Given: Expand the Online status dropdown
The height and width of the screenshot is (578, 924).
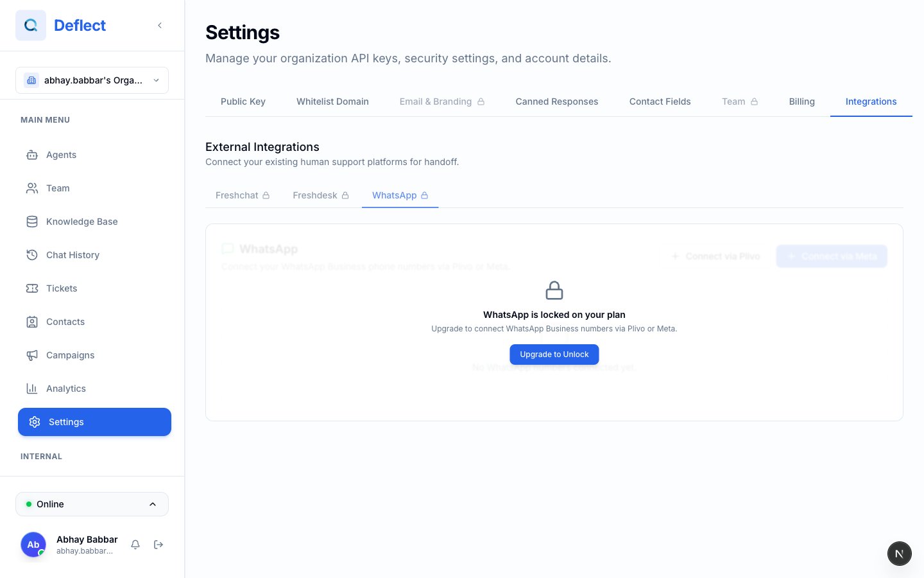Looking at the screenshot, I should point(92,504).
